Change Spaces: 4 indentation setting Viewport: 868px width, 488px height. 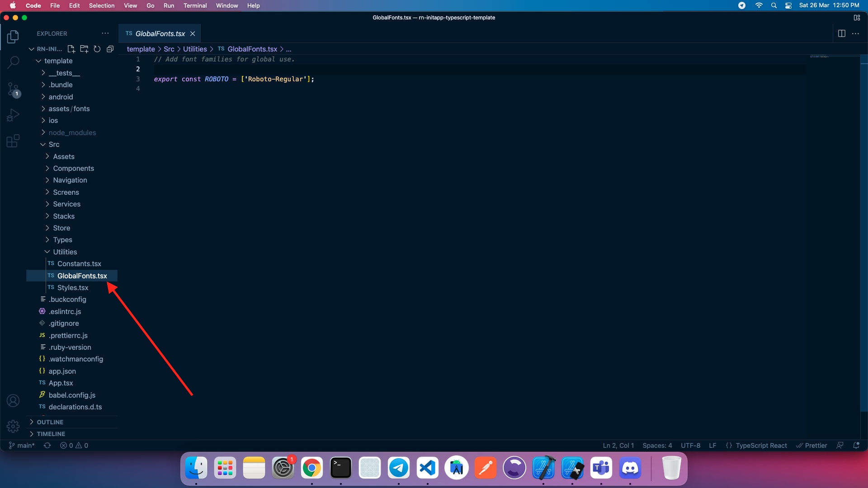(657, 446)
